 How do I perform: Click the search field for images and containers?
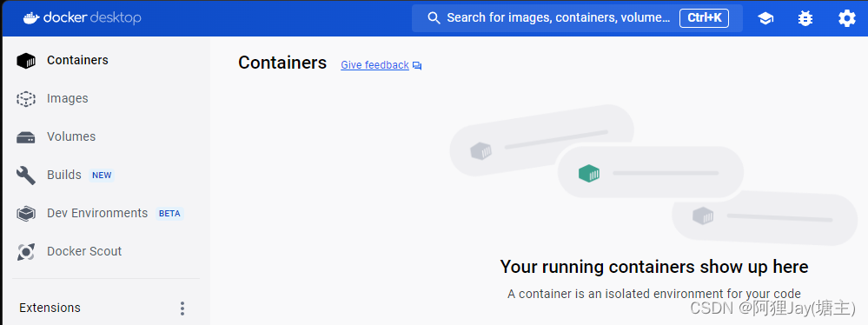[x=577, y=18]
